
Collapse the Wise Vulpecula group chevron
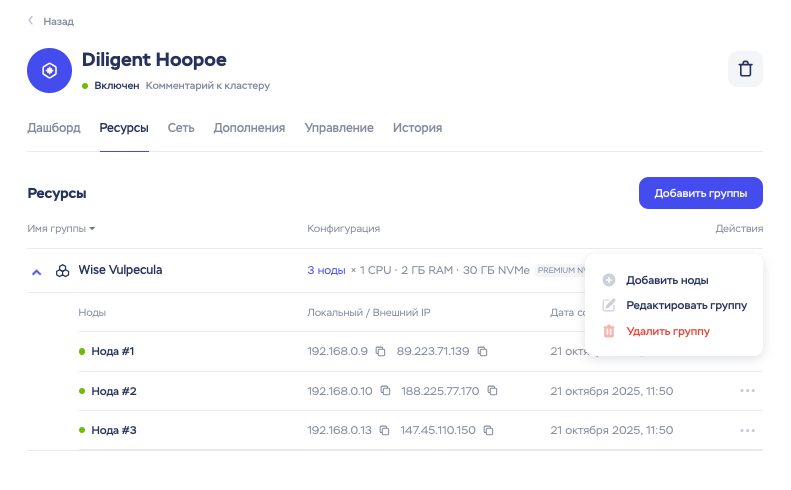pyautogui.click(x=36, y=271)
